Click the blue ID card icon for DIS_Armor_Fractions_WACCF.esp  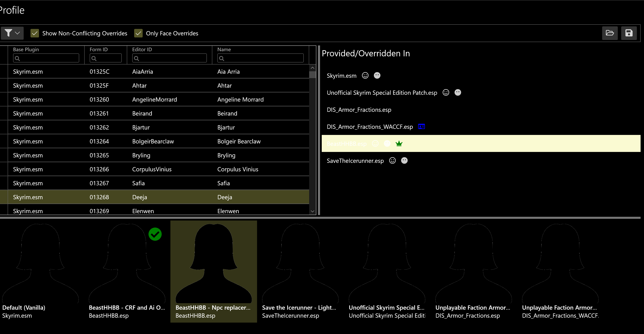pos(421,126)
